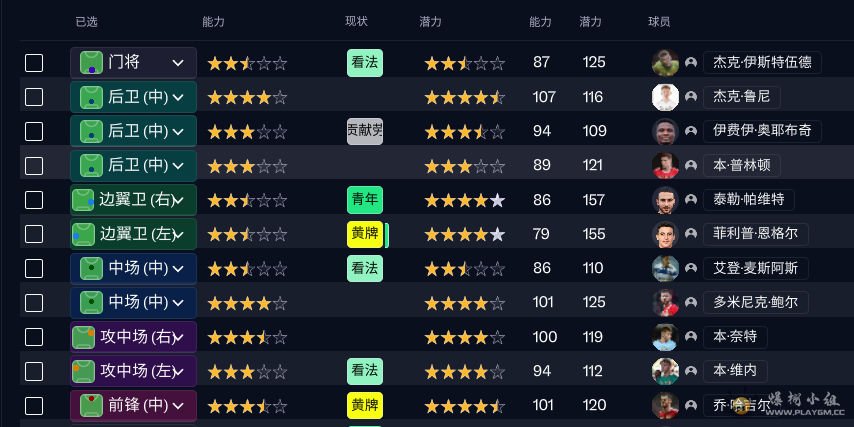The width and height of the screenshot is (854, 427).
Task: Open the 门将 position dropdown
Action: coord(178,63)
